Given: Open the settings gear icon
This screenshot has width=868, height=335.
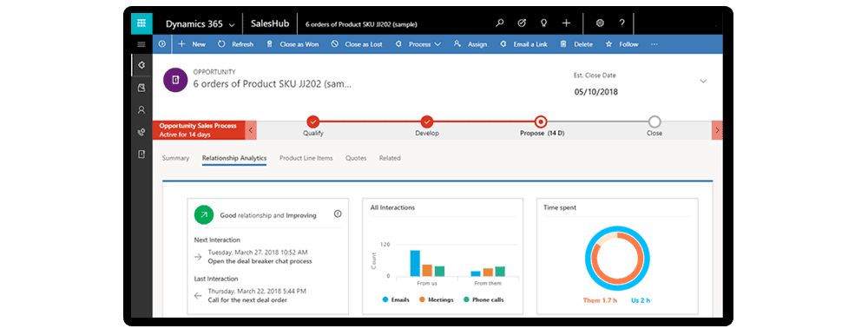Looking at the screenshot, I should (x=600, y=23).
